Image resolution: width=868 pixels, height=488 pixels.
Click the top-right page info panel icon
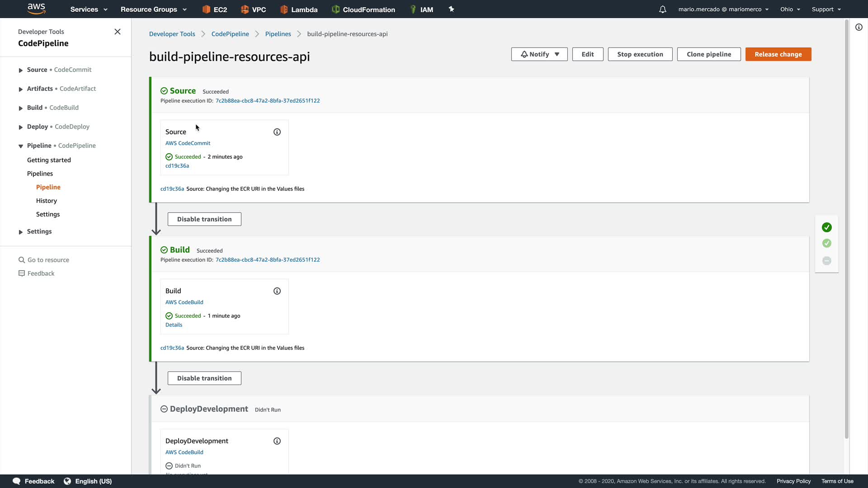tap(859, 27)
